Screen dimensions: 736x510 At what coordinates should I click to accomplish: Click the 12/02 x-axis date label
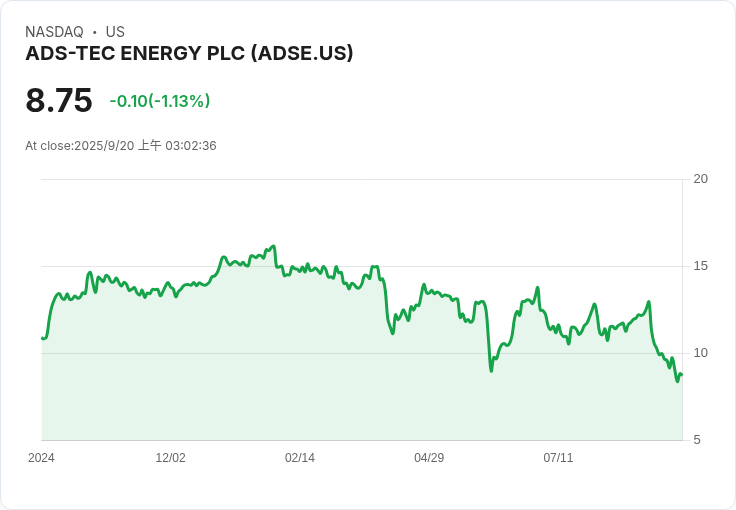click(x=170, y=458)
